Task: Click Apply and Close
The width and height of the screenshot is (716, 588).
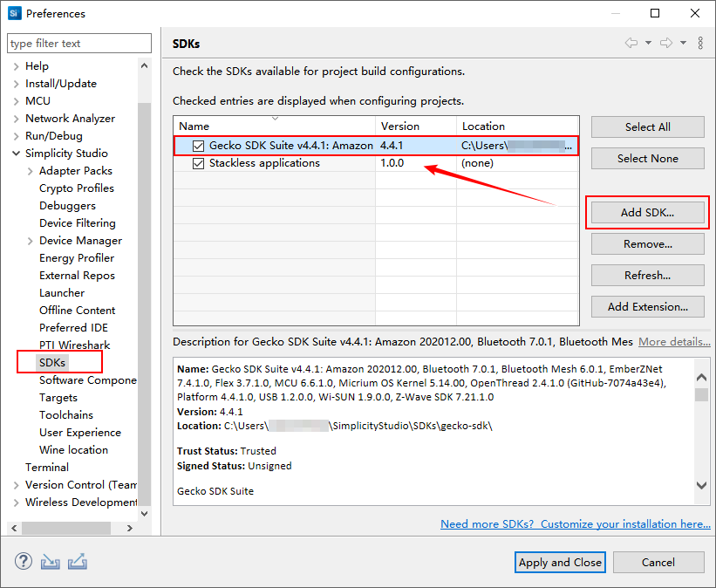Action: 560,563
